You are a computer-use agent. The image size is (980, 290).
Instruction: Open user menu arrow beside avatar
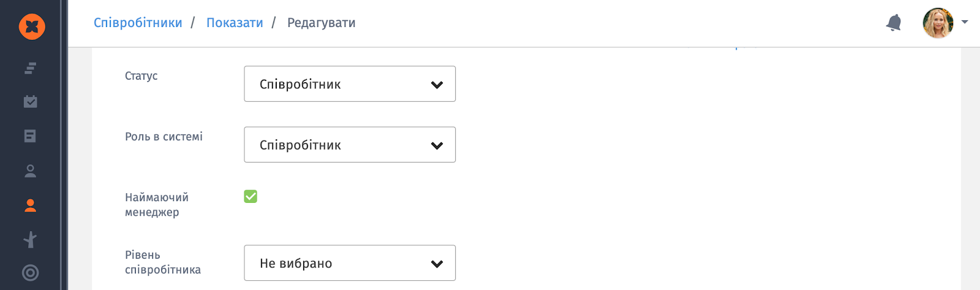965,22
